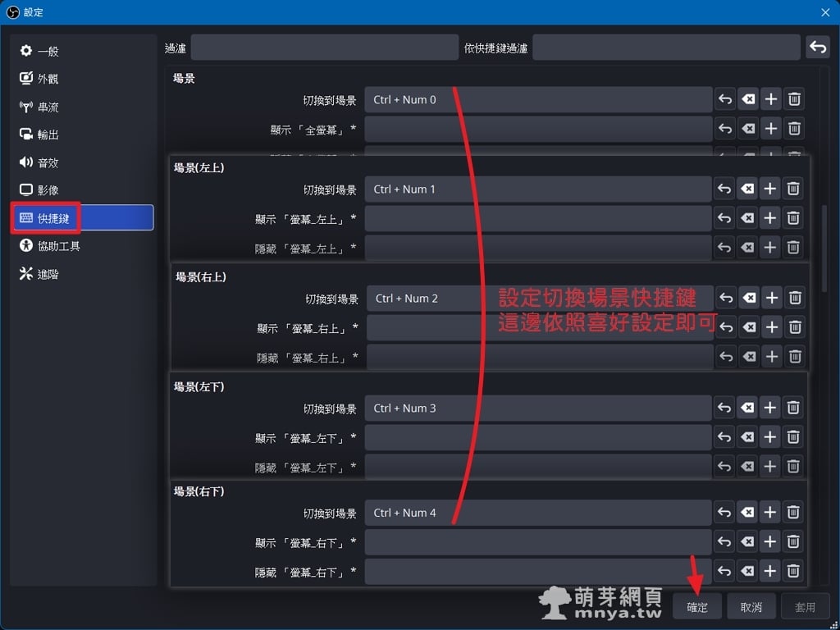Clear the Ctrl + Num 1 hotkey

tap(747, 189)
